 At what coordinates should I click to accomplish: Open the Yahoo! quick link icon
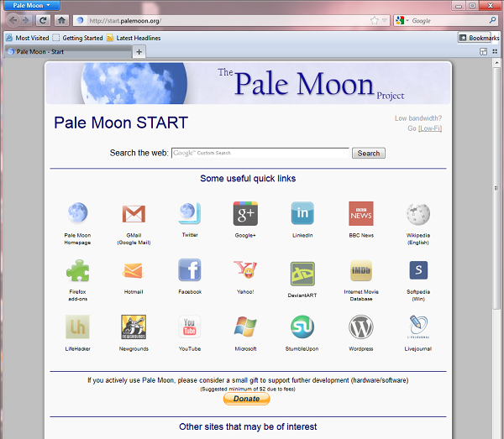coord(245,269)
